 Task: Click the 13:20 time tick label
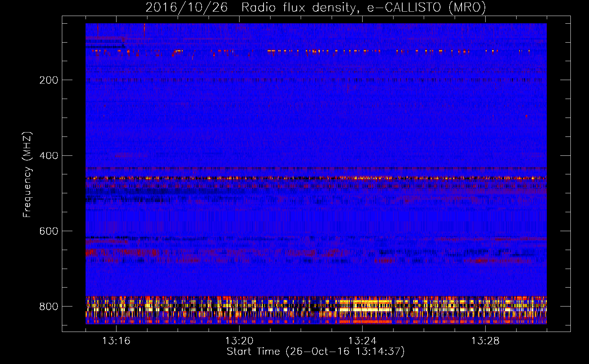click(239, 341)
